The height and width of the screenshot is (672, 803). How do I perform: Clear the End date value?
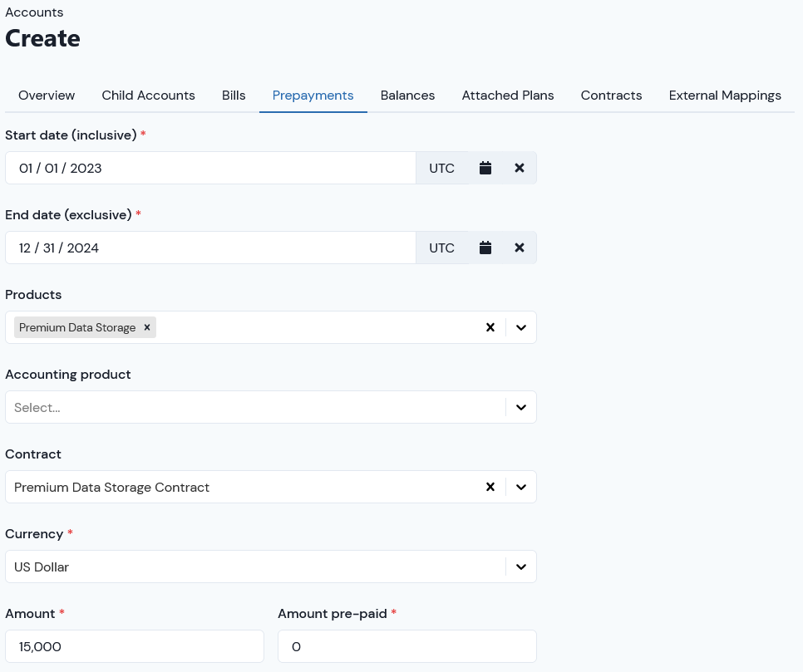tap(520, 248)
